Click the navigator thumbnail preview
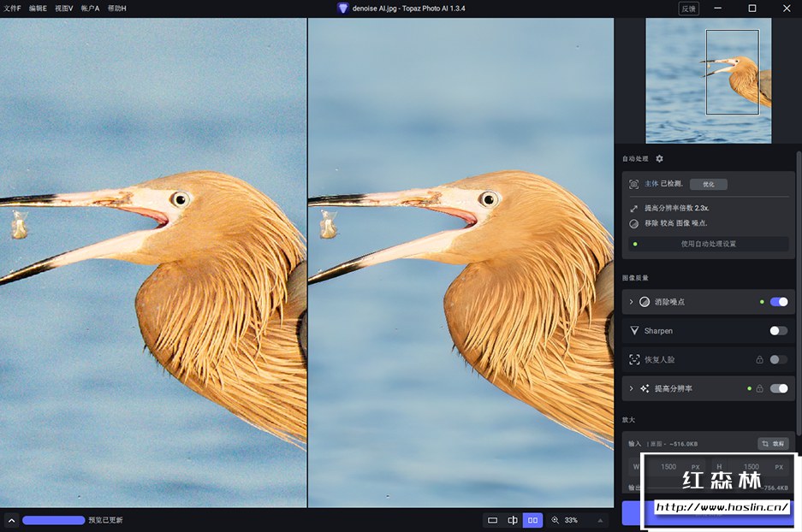This screenshot has width=802, height=532. click(708, 80)
